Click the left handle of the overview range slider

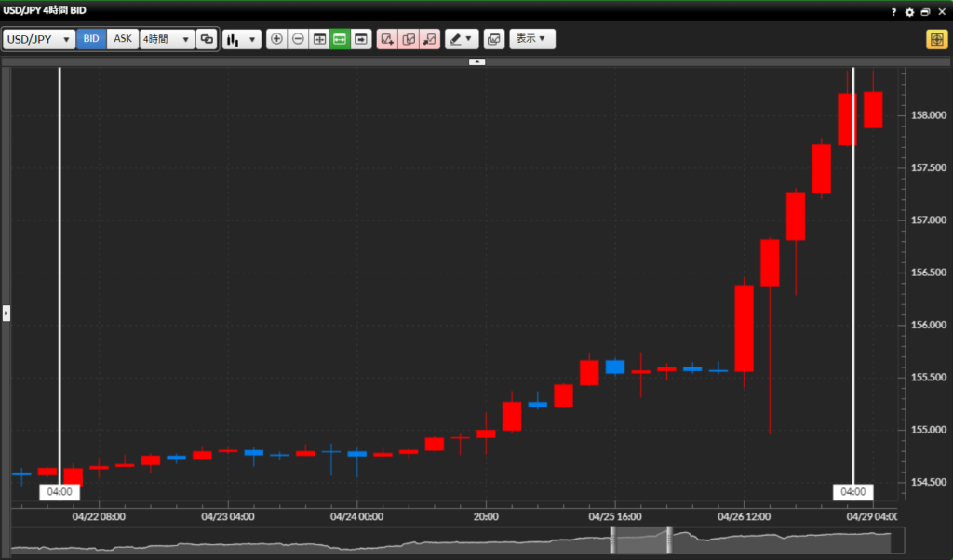click(x=613, y=539)
